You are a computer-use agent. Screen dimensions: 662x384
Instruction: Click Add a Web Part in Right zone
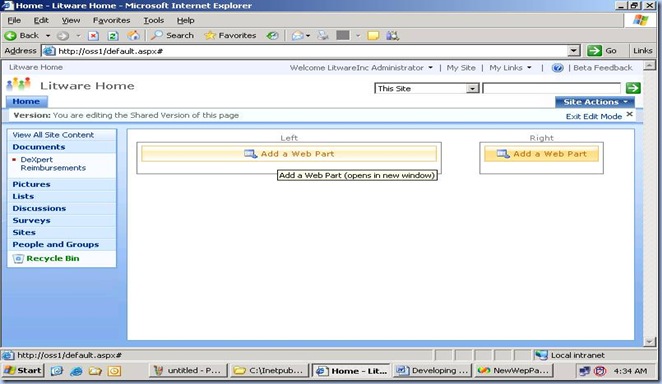(542, 154)
